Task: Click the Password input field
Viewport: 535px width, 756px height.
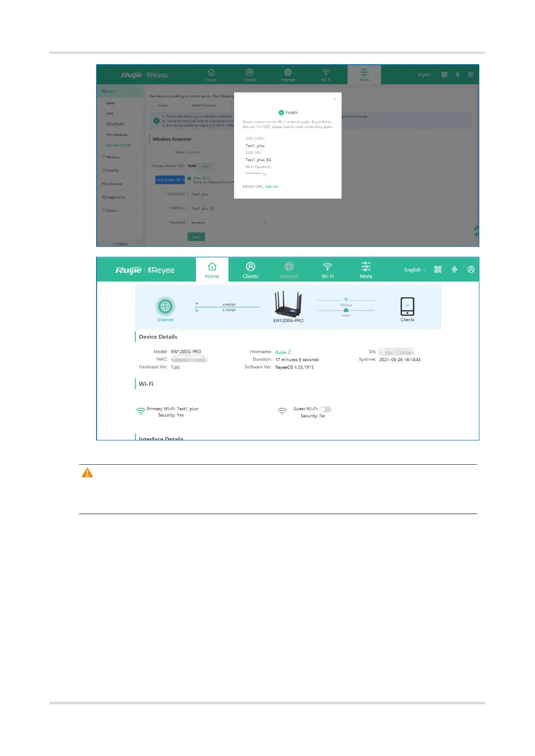Action: pos(227,222)
